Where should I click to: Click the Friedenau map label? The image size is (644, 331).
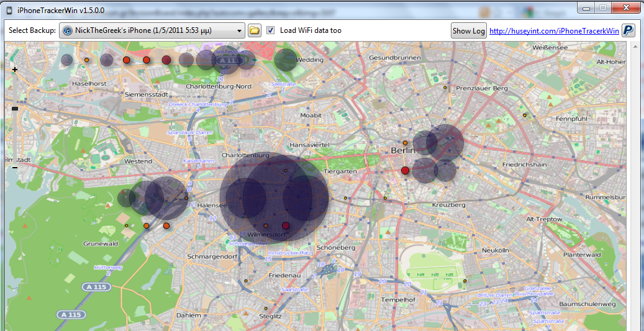pyautogui.click(x=284, y=275)
